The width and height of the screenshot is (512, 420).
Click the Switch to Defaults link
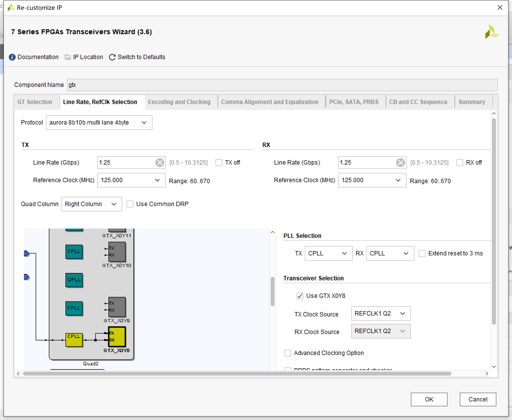141,57
